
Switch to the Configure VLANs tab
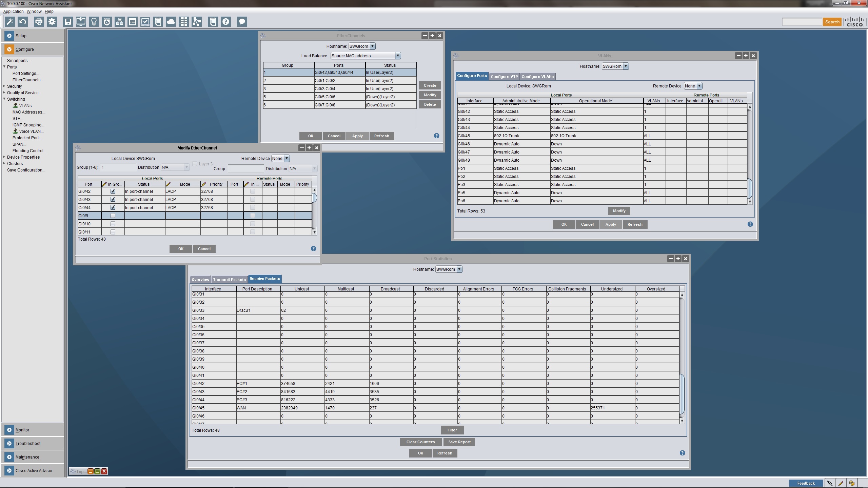537,77
